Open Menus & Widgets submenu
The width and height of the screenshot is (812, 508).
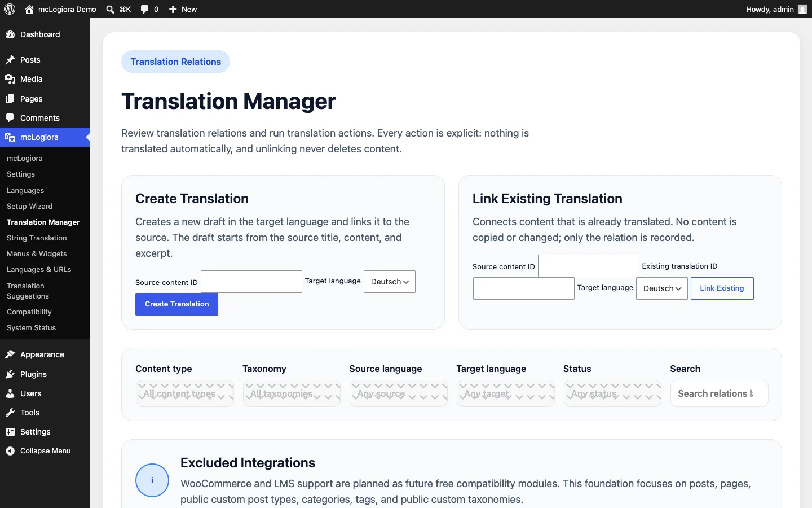pyautogui.click(x=37, y=254)
